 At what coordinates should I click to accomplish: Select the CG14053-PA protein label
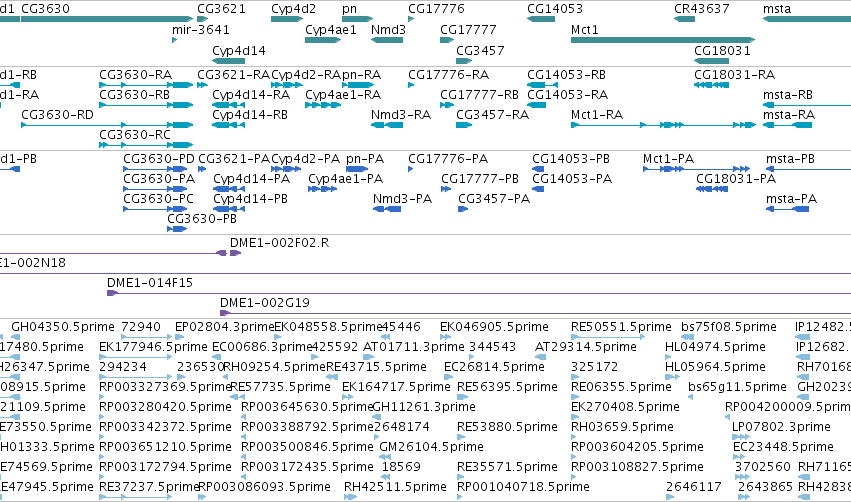[571, 179]
